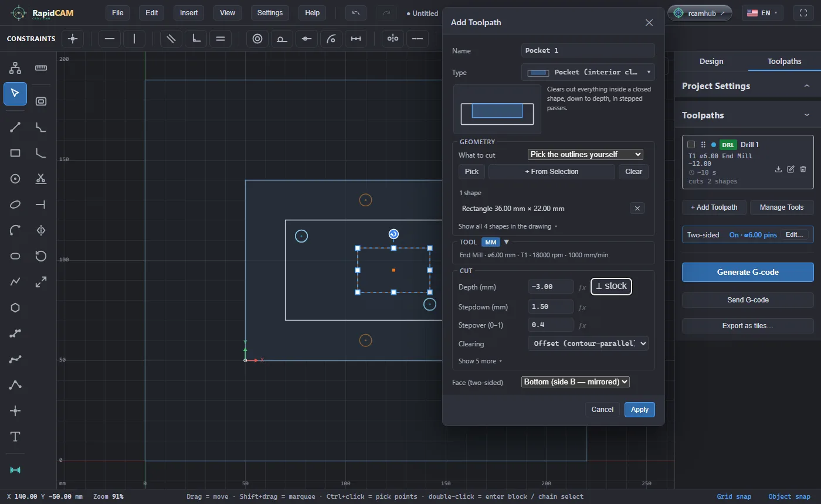Toggle Object snap in the status bar
This screenshot has height=504, width=821.
[x=789, y=496]
